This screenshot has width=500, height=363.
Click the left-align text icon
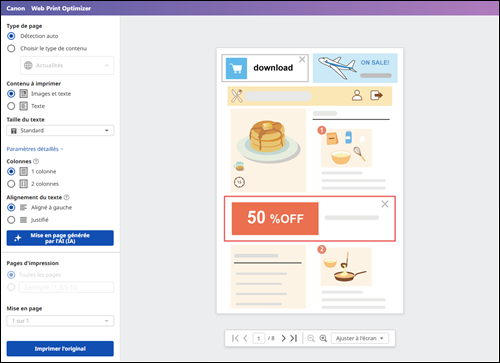pos(23,207)
